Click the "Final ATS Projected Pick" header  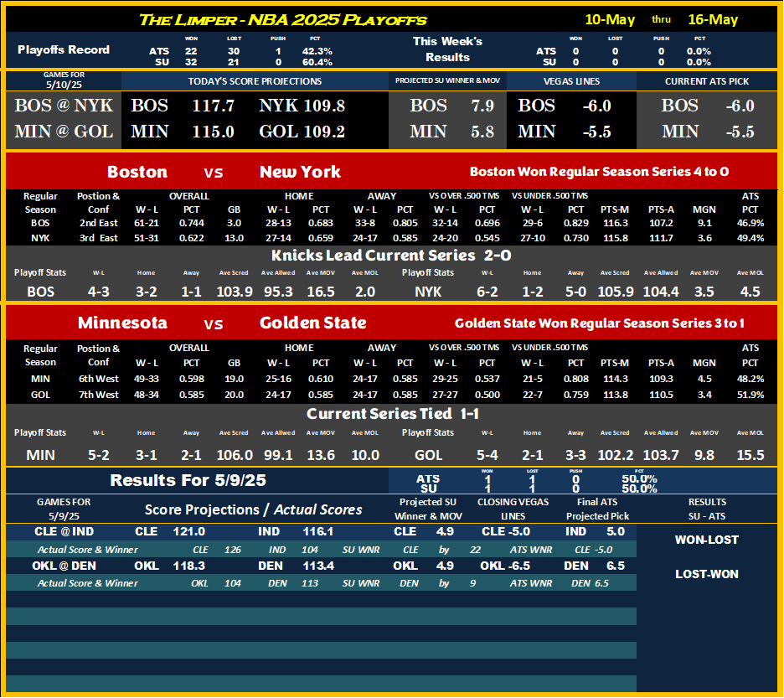pyautogui.click(x=597, y=509)
